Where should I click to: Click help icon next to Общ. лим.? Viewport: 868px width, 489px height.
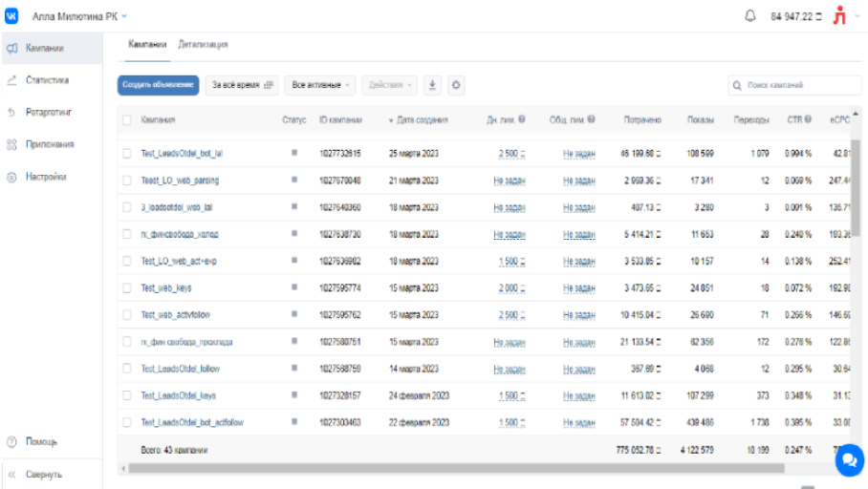click(591, 119)
